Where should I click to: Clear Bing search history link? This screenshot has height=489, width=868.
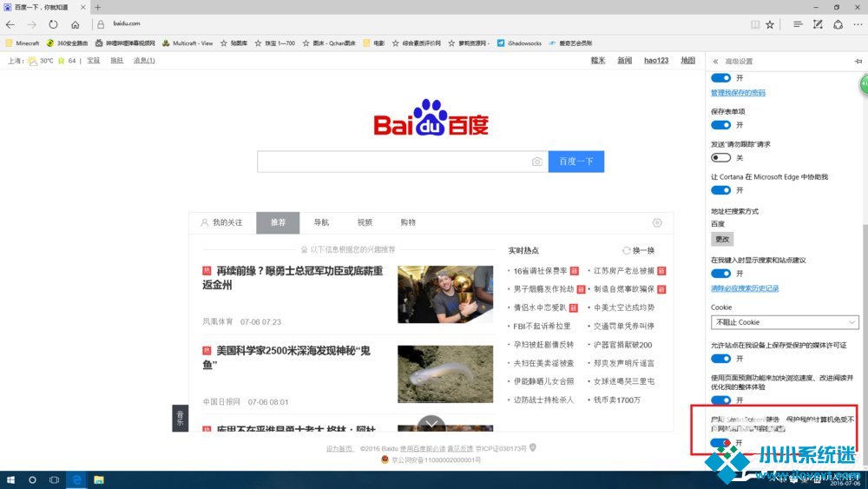[x=745, y=288]
